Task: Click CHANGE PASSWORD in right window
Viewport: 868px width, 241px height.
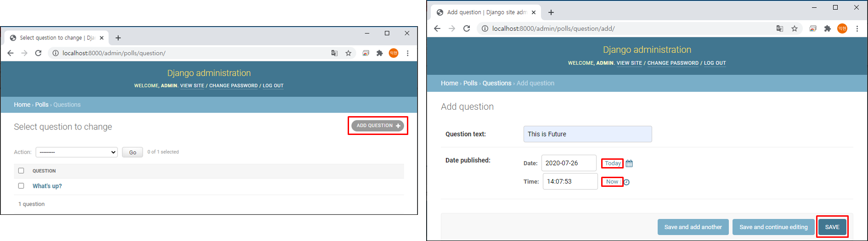Action: (673, 63)
